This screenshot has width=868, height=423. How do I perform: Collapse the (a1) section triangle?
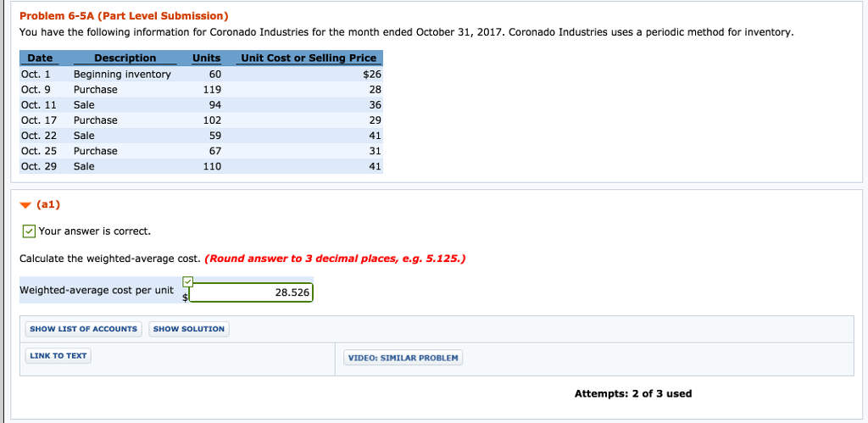point(25,205)
